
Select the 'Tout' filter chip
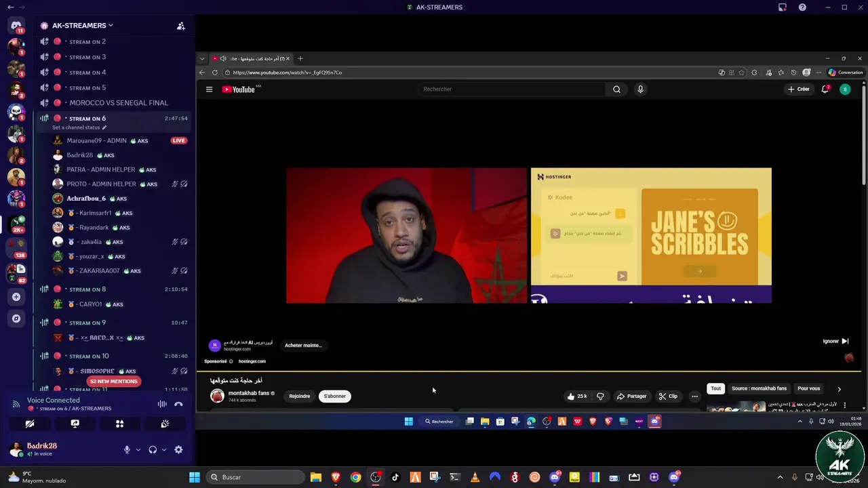pos(715,388)
